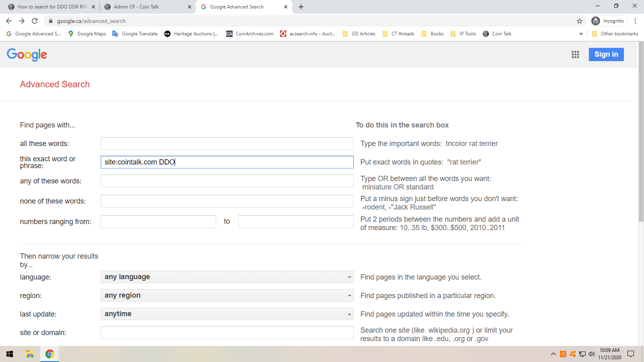Open the acsearch.info bookmark
Viewport: 644px width, 362px height.
[x=308, y=34]
